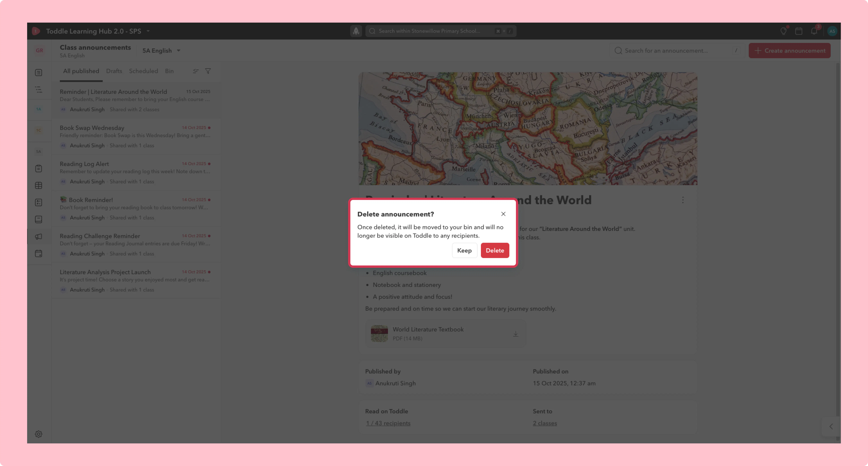Click the 15 Oct 2025 date in list

click(x=198, y=92)
